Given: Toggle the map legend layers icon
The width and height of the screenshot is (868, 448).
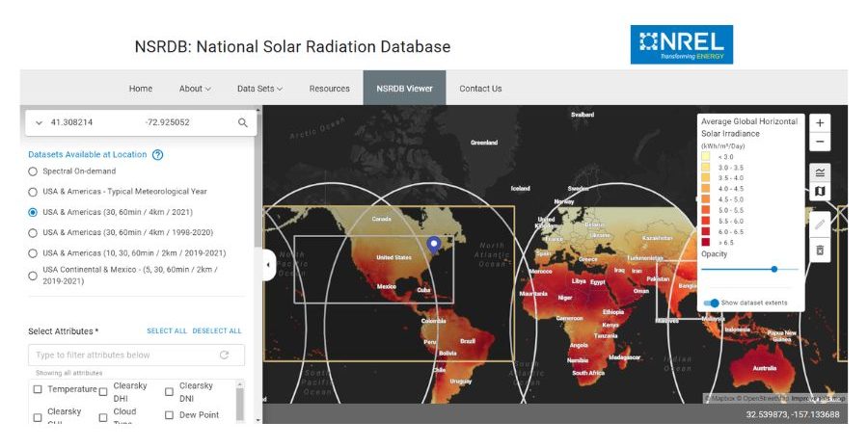Looking at the screenshot, I should [x=819, y=173].
